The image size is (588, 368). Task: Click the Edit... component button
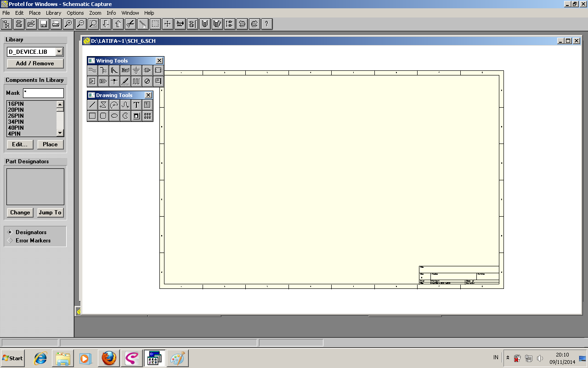point(20,144)
